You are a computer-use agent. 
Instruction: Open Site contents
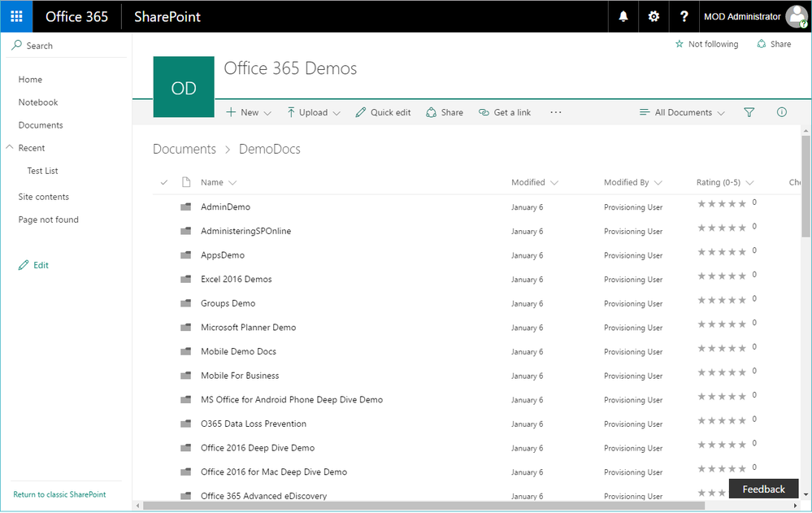(x=44, y=197)
